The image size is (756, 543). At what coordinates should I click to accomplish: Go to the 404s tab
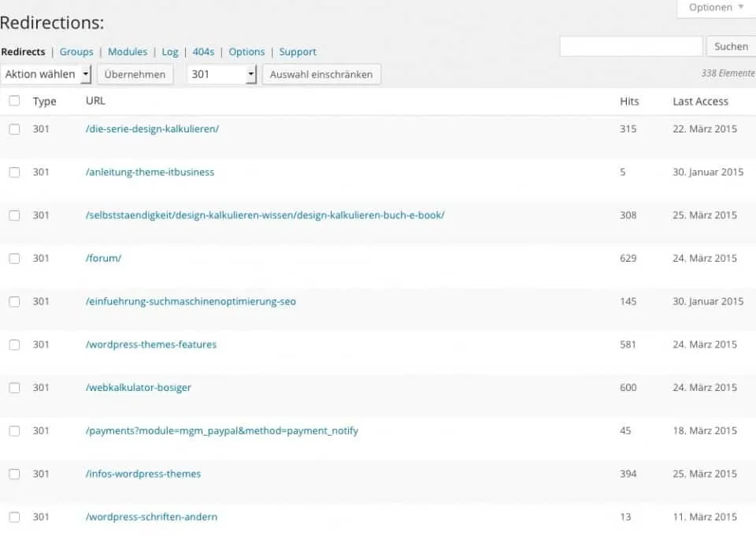(203, 52)
